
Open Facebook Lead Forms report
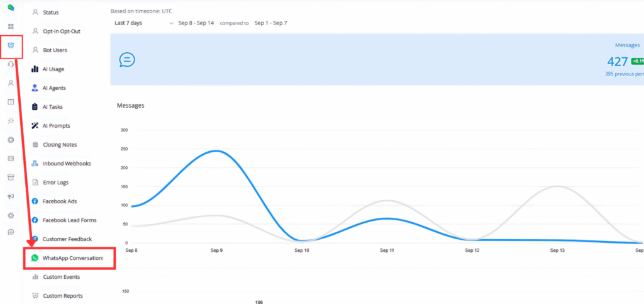click(69, 220)
